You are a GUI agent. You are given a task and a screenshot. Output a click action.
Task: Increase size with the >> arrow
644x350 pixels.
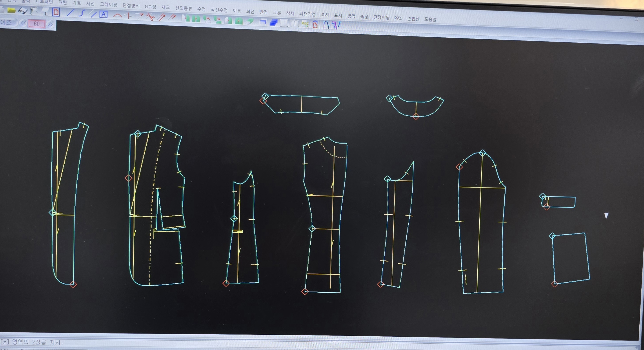(50, 24)
